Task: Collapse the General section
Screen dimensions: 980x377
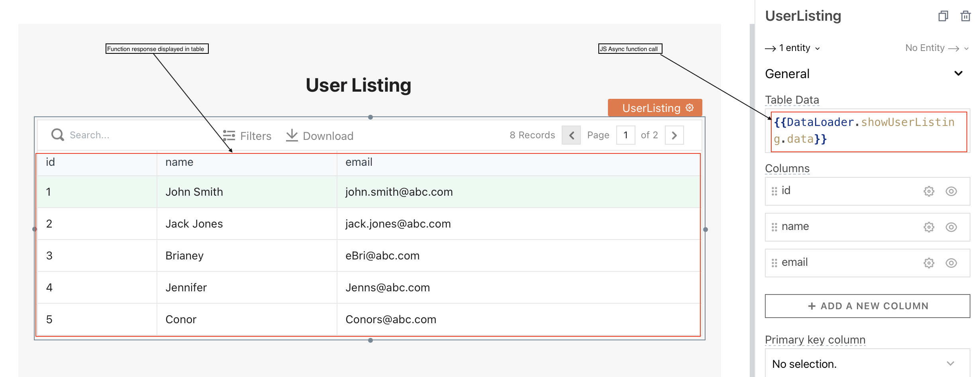Action: click(x=958, y=73)
